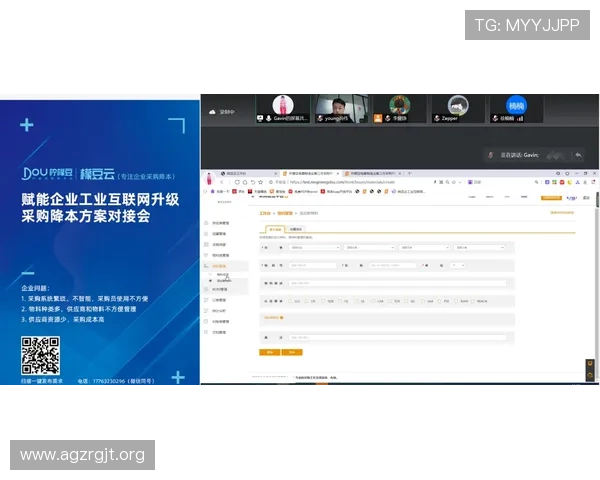The height and width of the screenshot is (480, 600).
Task: Switch to the third browser tab
Action: click(373, 173)
